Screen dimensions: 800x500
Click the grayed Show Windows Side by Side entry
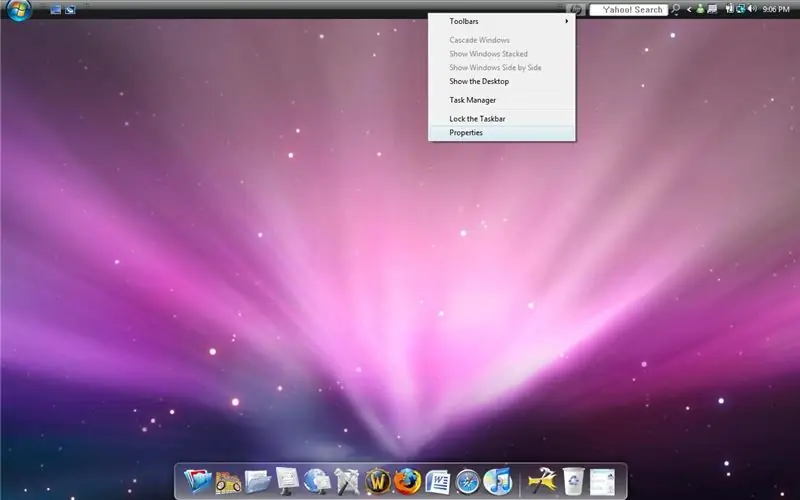pos(502,67)
